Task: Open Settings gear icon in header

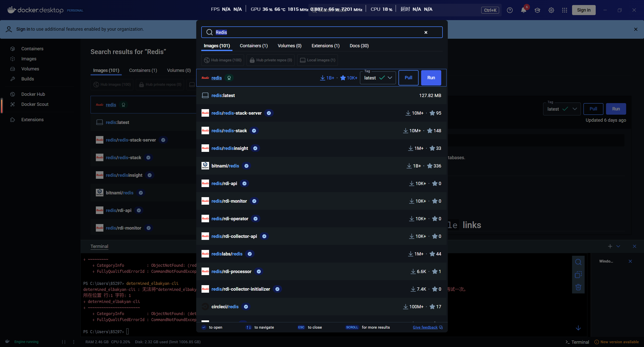Action: point(551,10)
